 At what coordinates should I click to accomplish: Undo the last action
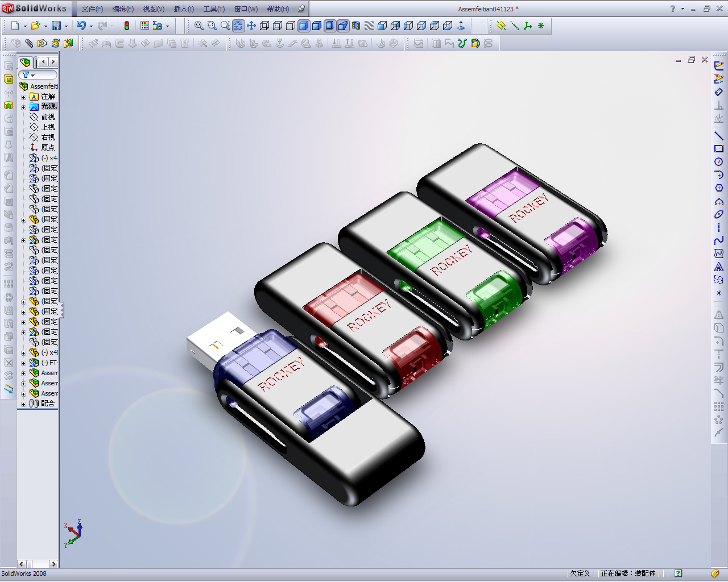click(x=81, y=26)
